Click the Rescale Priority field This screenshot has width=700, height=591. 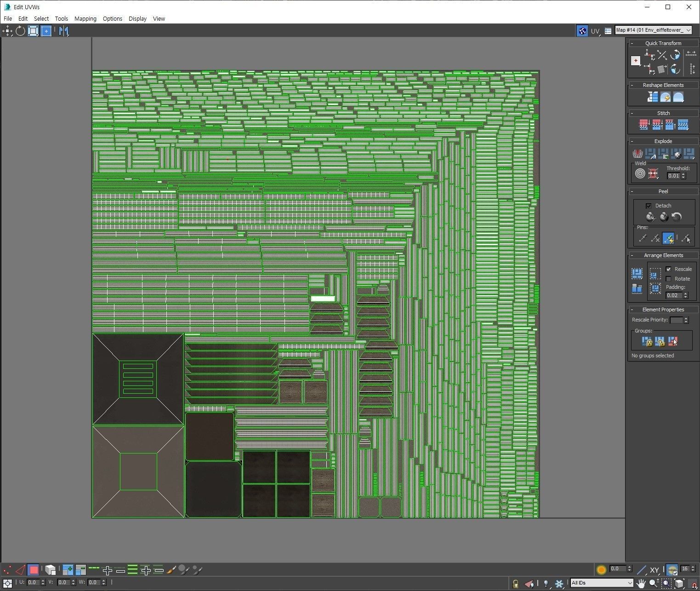pos(676,320)
